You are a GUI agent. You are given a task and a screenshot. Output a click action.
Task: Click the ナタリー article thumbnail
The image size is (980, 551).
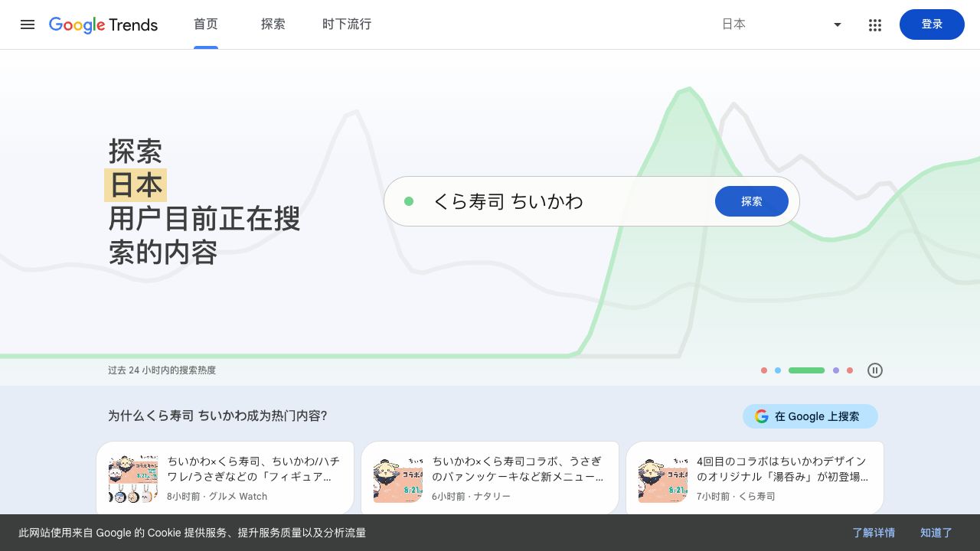[398, 478]
